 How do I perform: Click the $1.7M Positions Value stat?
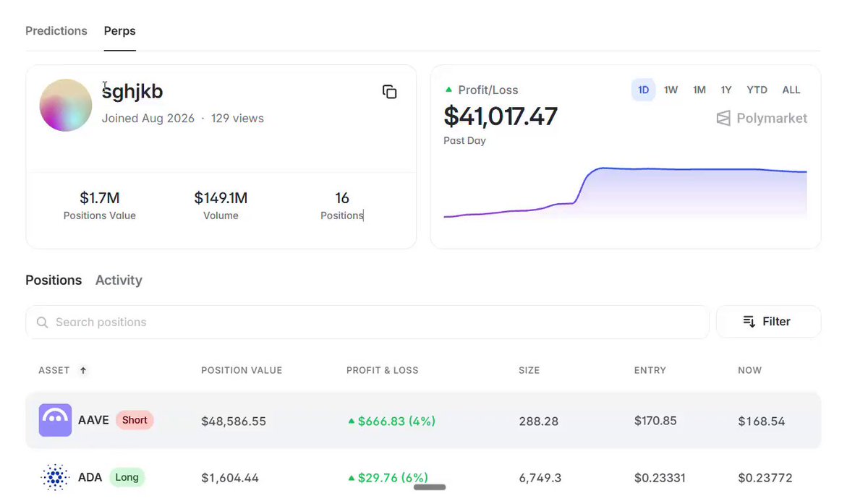coord(100,198)
